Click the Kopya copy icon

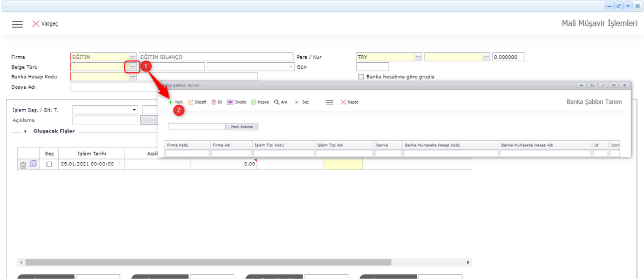[254, 102]
